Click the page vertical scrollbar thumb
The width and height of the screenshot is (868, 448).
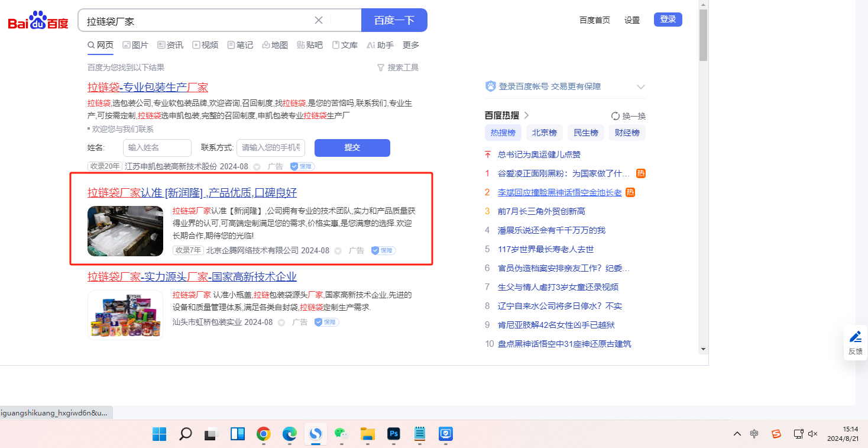pos(702,36)
